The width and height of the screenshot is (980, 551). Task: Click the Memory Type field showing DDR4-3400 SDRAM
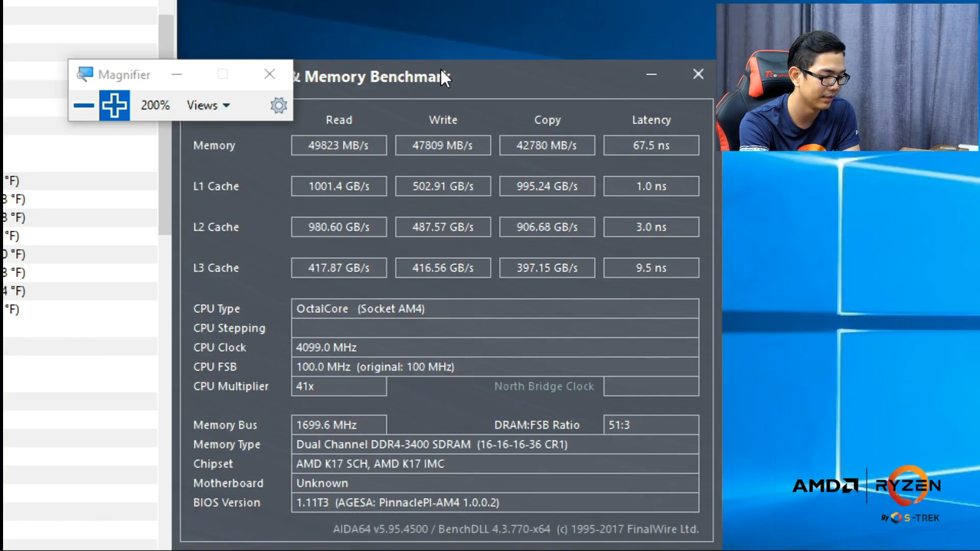(495, 444)
